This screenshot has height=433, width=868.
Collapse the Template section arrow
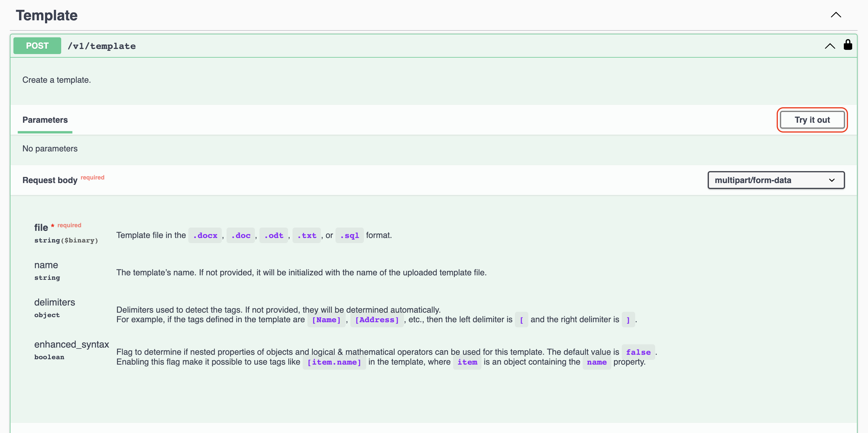pos(836,15)
